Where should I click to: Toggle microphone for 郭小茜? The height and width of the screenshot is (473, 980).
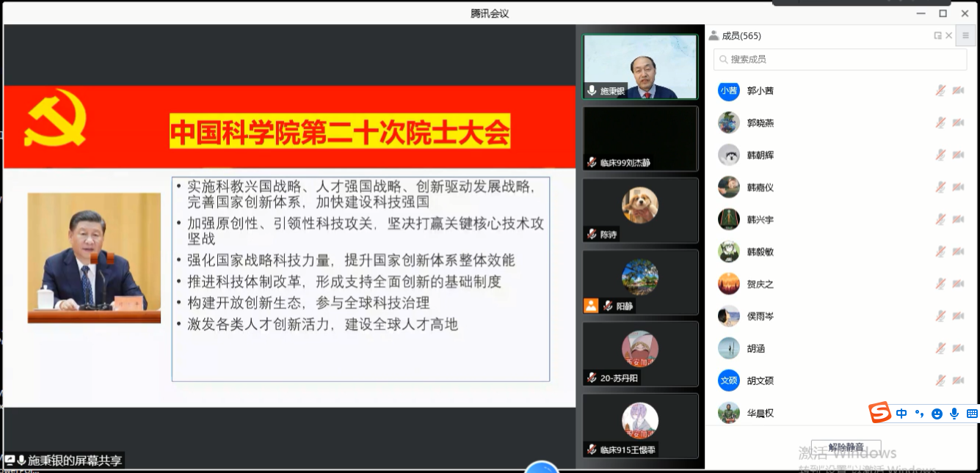(940, 91)
